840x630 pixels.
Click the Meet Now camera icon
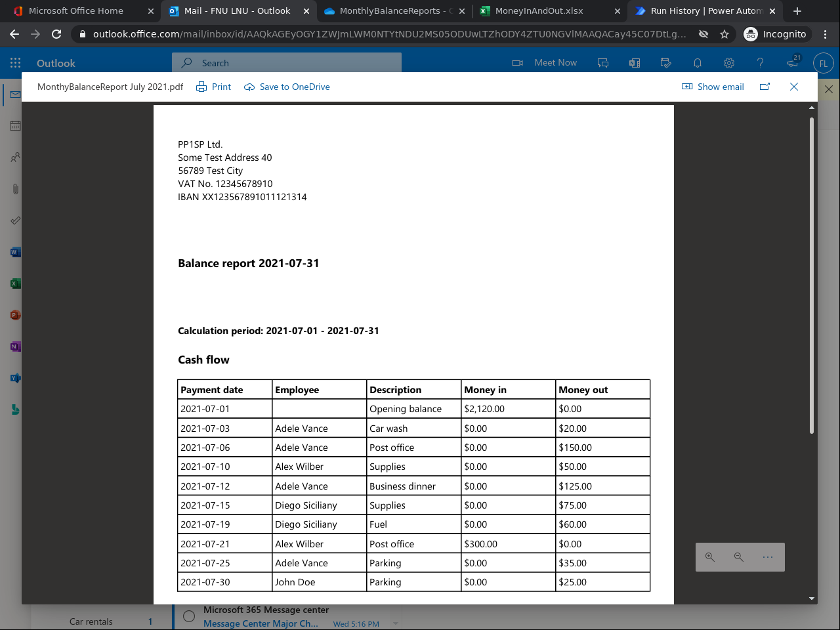click(x=518, y=63)
